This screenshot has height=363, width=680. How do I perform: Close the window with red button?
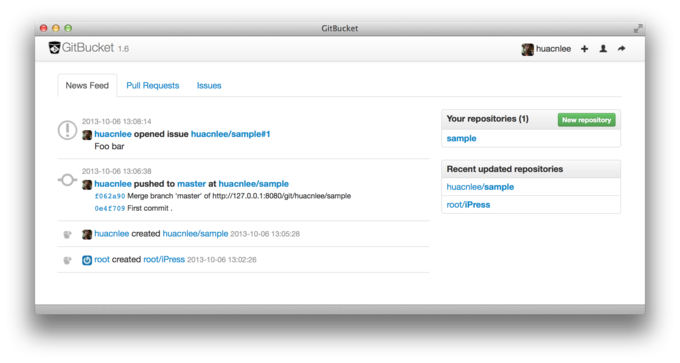[43, 28]
